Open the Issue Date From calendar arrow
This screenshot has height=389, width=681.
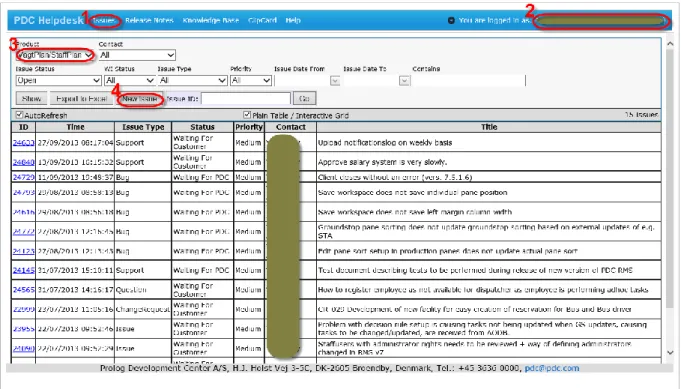point(335,81)
